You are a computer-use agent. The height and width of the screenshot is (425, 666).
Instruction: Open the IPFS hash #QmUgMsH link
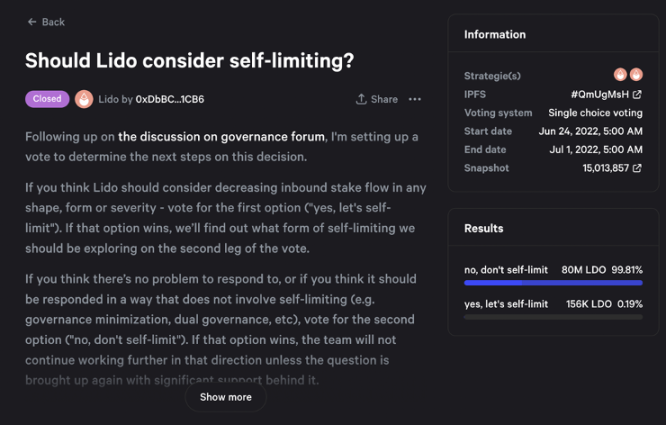(x=599, y=94)
